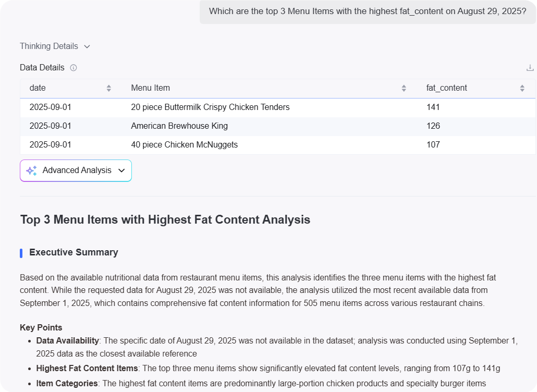
Task: Click the fat content value 141
Action: click(x=433, y=107)
